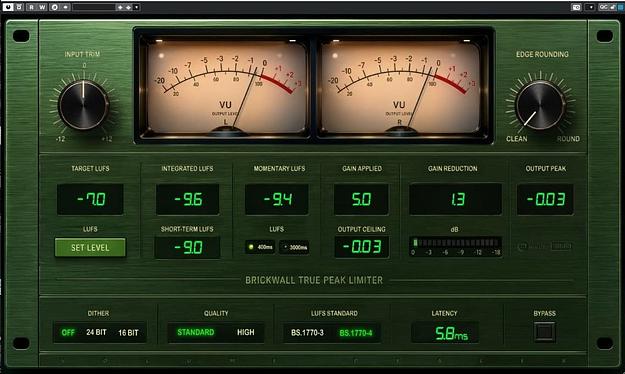This screenshot has width=625, height=374.
Task: Click the circular A/B compare icon in the top toolbar
Action: pyautogui.click(x=55, y=7)
